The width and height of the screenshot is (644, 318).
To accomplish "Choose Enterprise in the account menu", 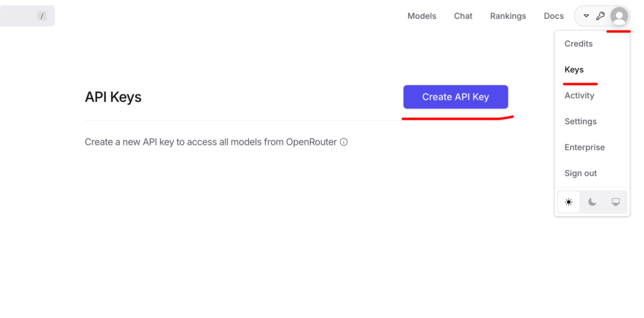I will point(584,147).
